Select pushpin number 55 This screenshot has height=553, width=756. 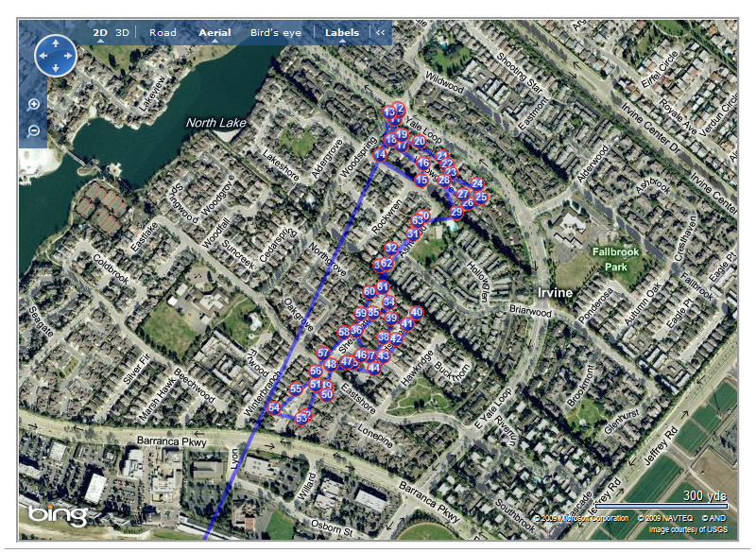(x=296, y=389)
